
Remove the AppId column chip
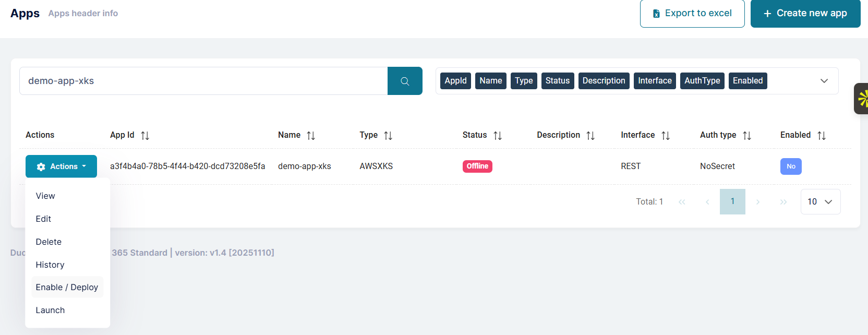[x=455, y=81]
